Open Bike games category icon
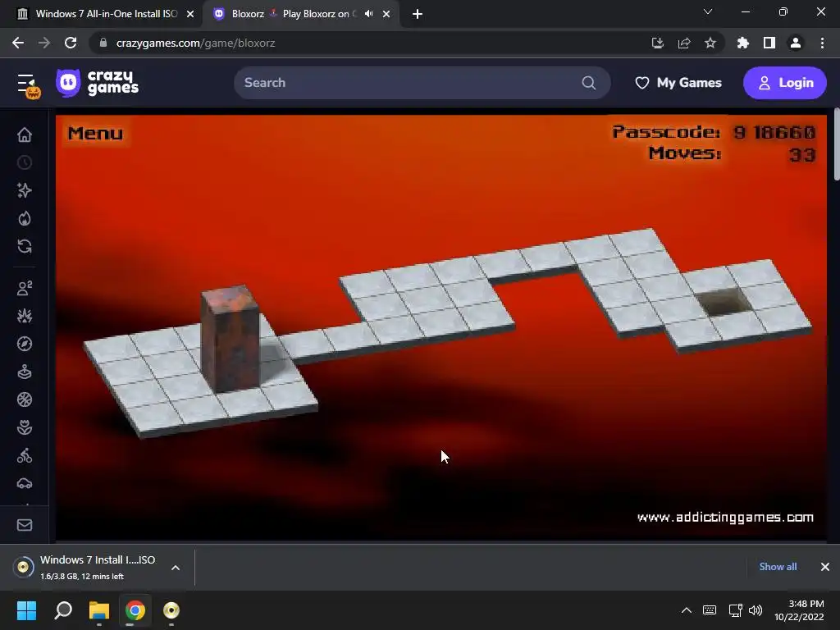The image size is (840, 630). [25, 455]
